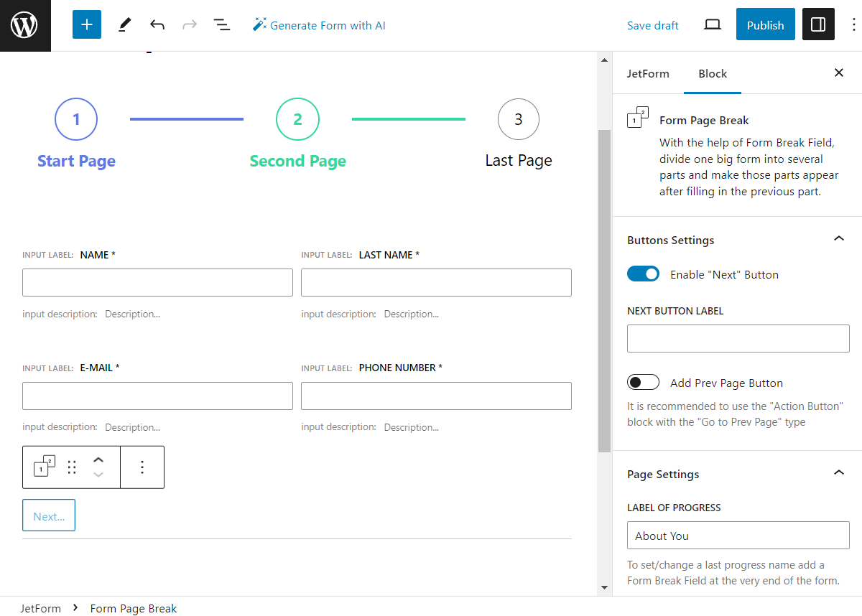This screenshot has height=616, width=862.
Task: Collapse the Buttons Settings section
Action: click(838, 238)
